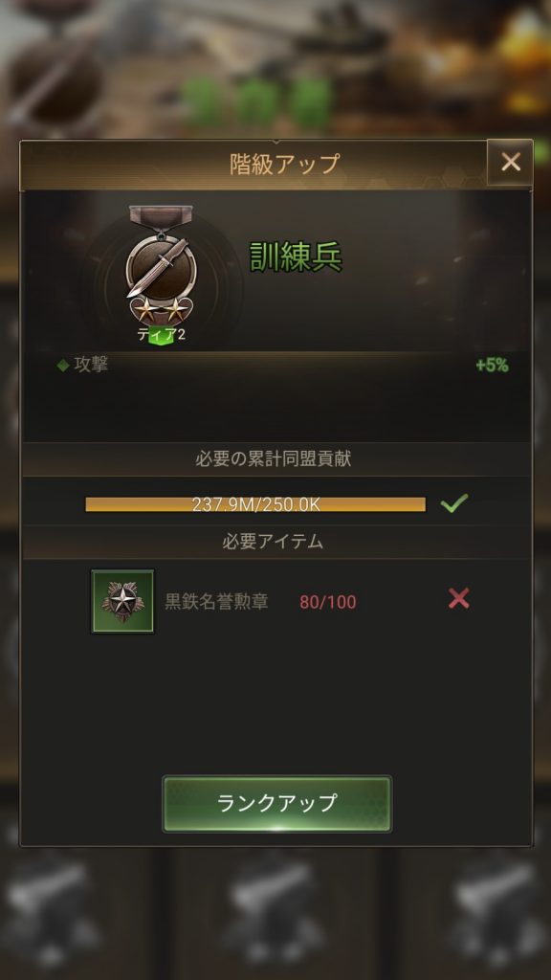Tap the alliance contribution progress bar
Screen dimensions: 551x980
[255, 504]
